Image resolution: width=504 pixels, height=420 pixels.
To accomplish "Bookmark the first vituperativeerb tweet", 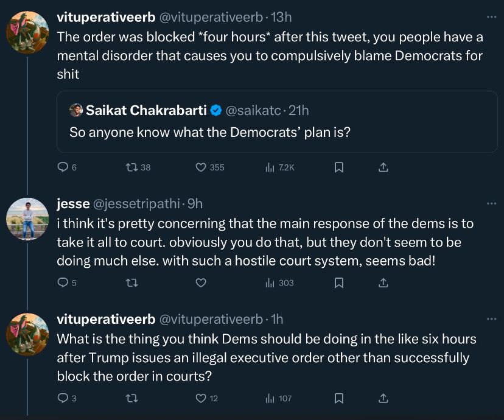I will pyautogui.click(x=339, y=167).
